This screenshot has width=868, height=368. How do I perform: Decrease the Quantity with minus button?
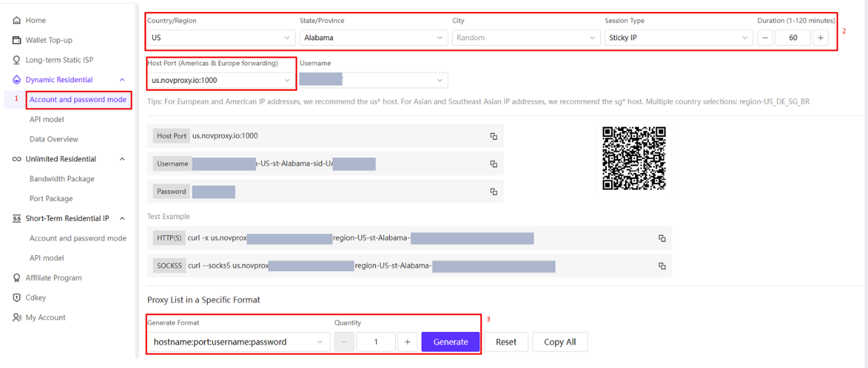pos(344,342)
